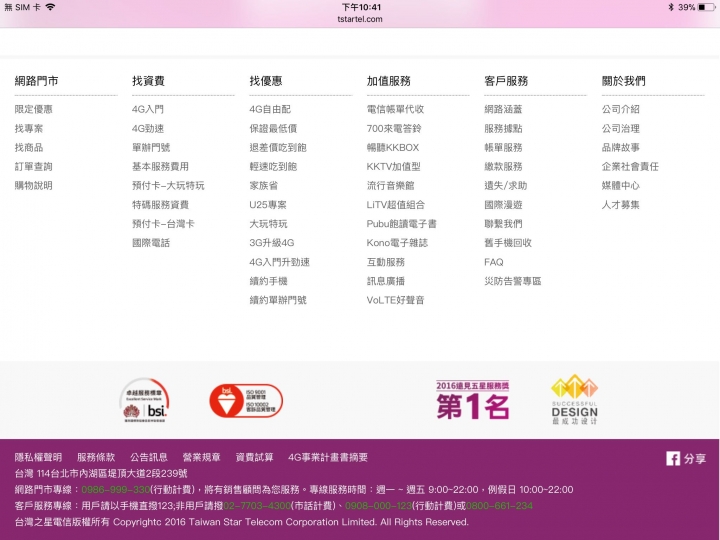Open the 訂單查詢 link
720x540 pixels.
click(34, 167)
